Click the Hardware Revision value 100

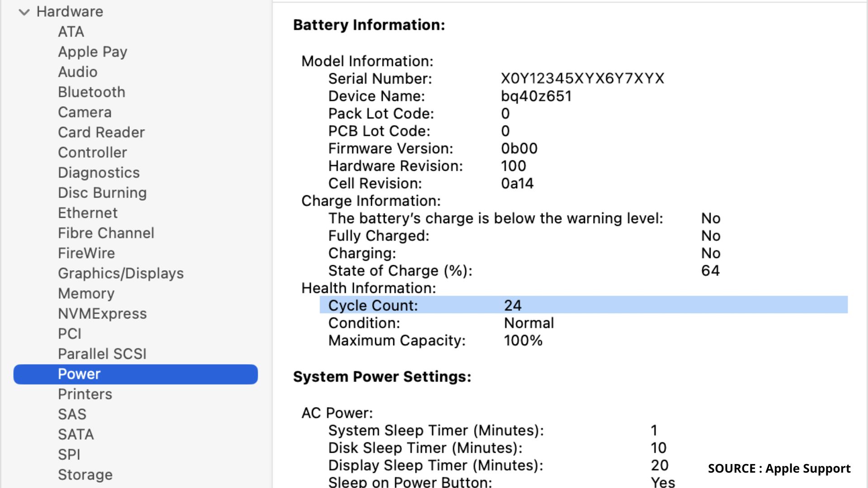(514, 166)
